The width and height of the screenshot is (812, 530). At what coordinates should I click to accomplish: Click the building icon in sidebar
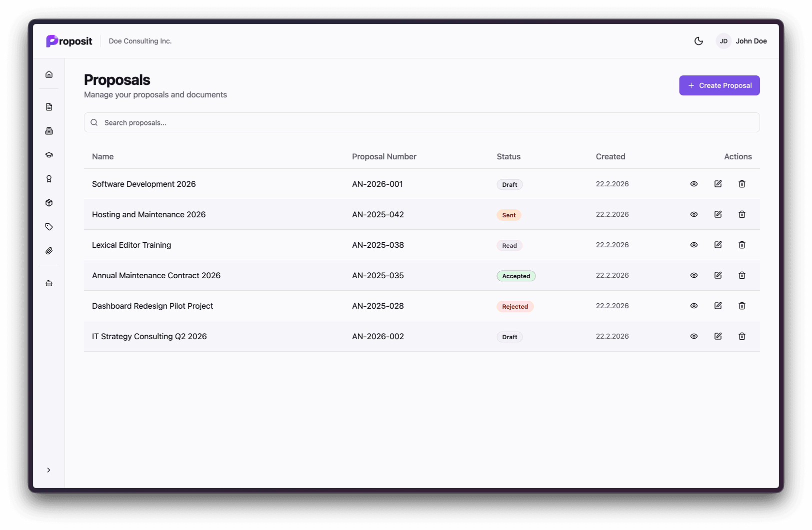(x=49, y=131)
